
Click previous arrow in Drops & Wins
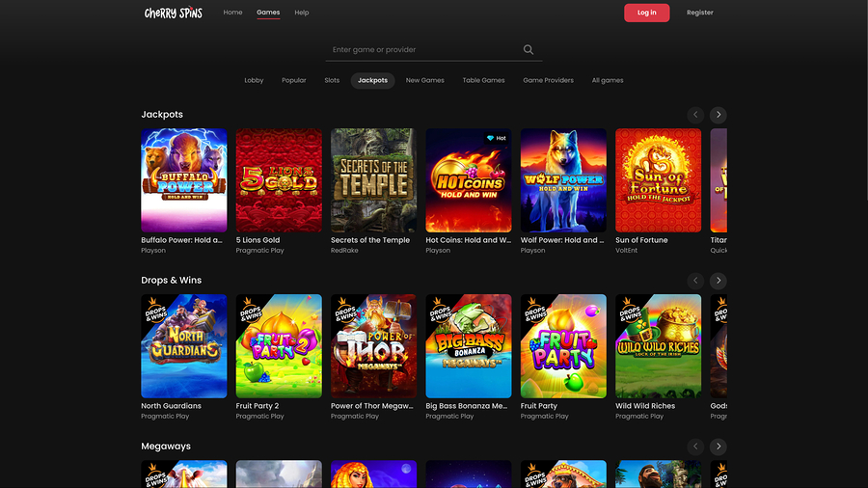point(695,281)
